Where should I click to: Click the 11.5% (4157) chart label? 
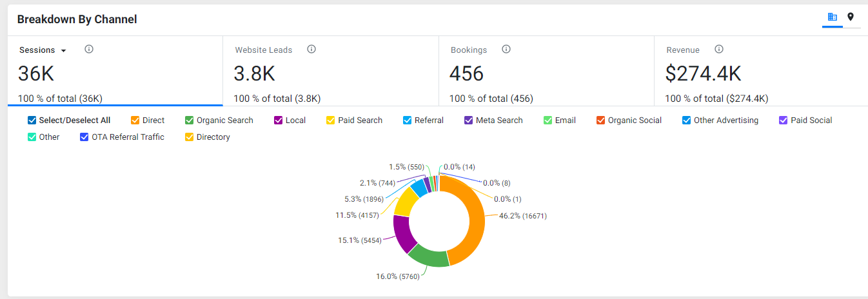[x=358, y=215]
